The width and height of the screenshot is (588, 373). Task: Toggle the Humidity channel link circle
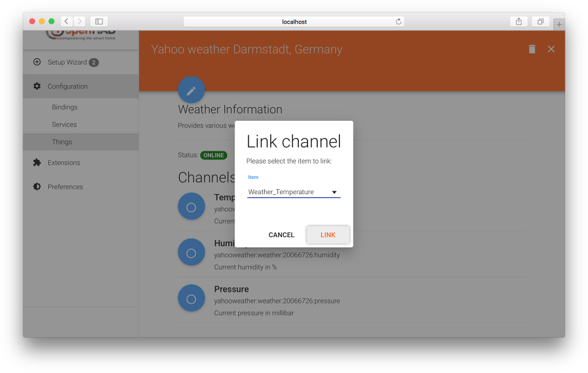pyautogui.click(x=191, y=253)
